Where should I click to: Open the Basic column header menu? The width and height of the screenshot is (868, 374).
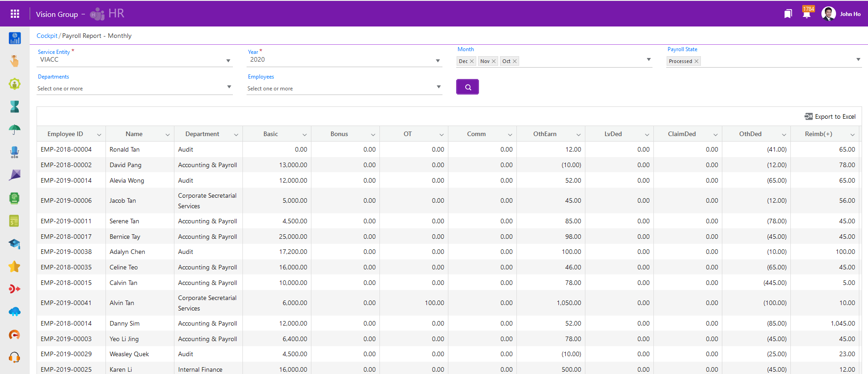pos(305,134)
